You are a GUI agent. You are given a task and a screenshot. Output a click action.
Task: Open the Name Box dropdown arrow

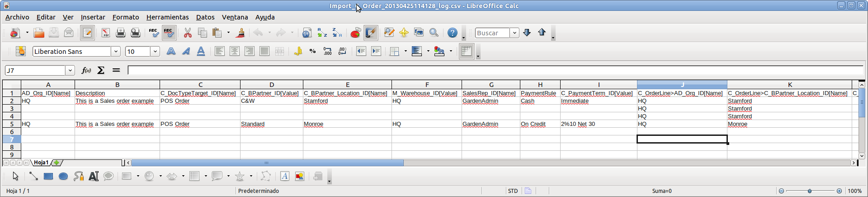[x=70, y=71]
